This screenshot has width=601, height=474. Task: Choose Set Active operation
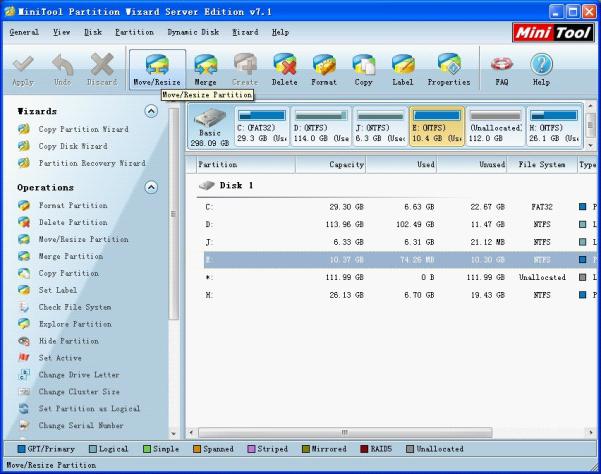point(50,358)
